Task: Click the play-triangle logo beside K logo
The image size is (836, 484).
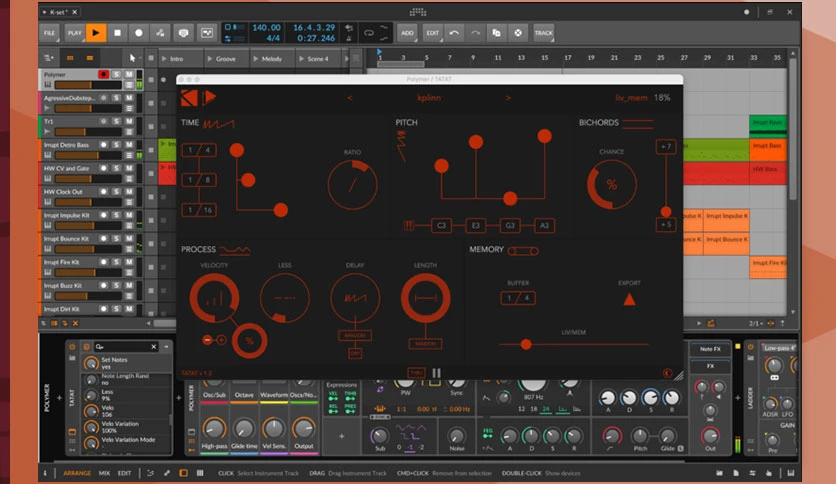Action: (x=209, y=98)
